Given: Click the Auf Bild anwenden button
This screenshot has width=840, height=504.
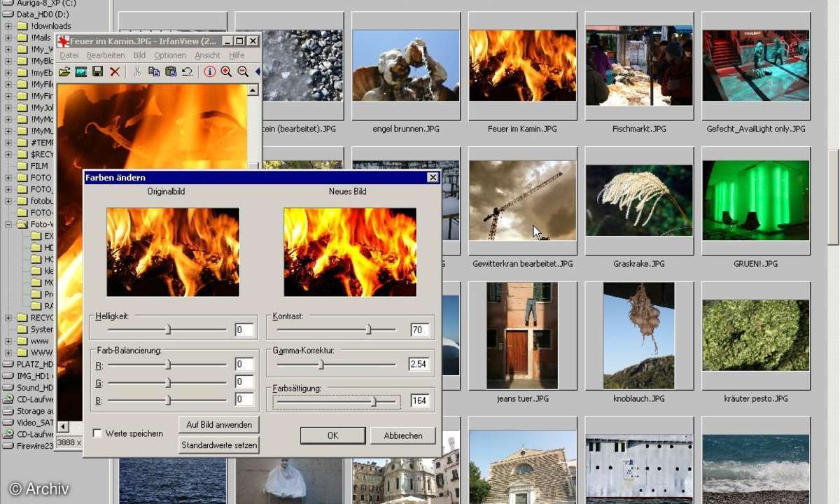Looking at the screenshot, I should pos(219,424).
